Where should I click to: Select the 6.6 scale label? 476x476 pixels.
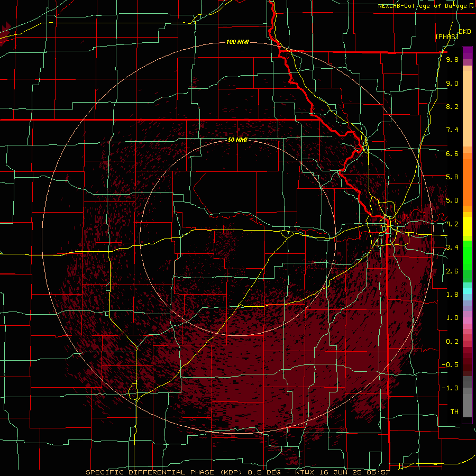(452, 153)
